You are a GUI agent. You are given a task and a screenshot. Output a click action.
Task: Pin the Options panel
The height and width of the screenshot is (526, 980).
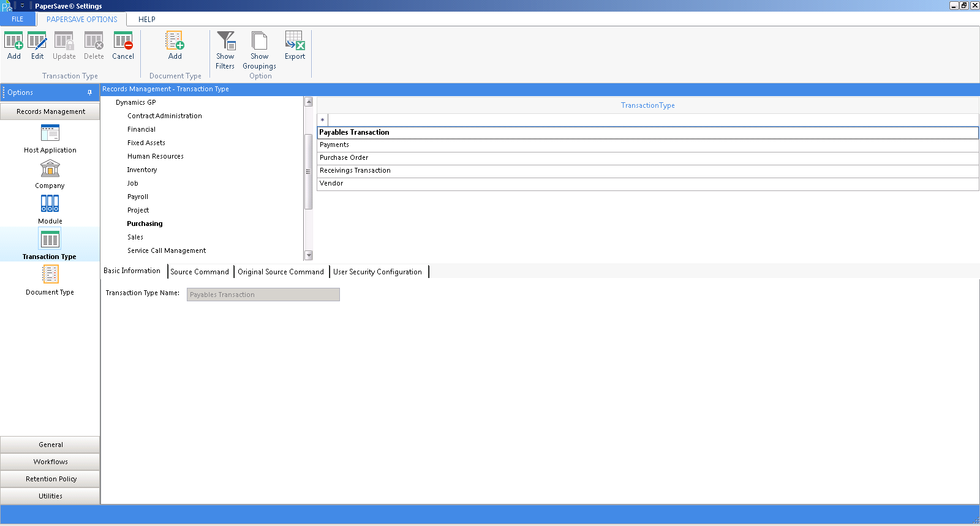pyautogui.click(x=89, y=92)
